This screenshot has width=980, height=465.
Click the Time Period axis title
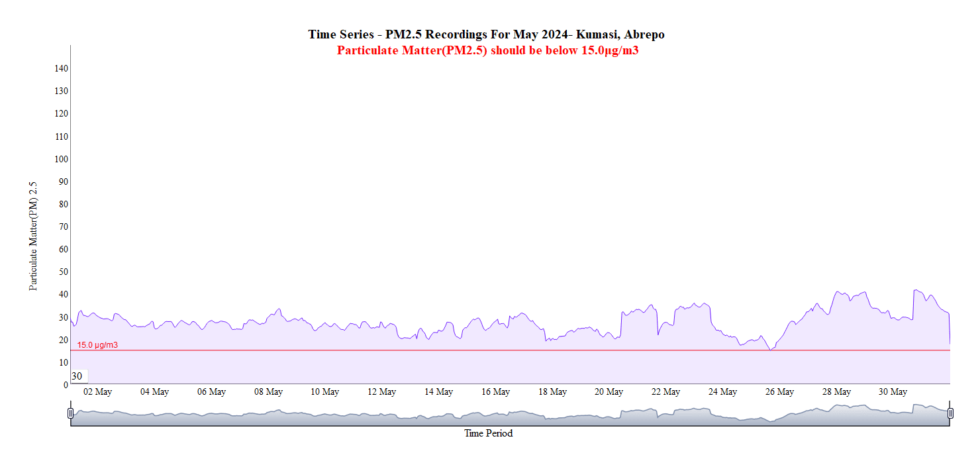[488, 434]
